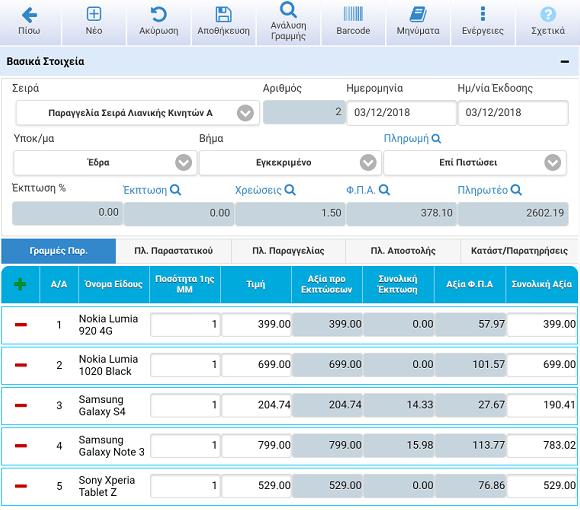
Task: Click the Αριθμός field
Action: pyautogui.click(x=304, y=112)
